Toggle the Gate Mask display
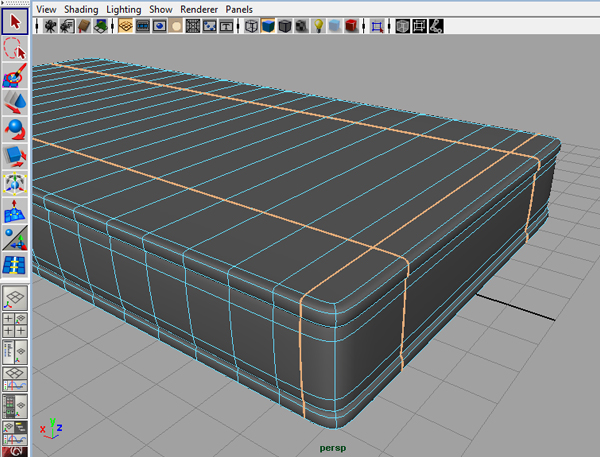 tap(176, 26)
